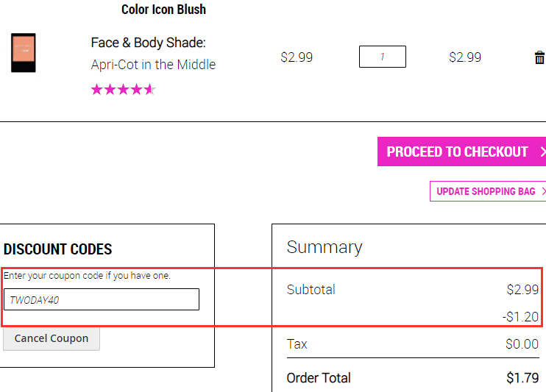
Task: Open the blush product thumbnail image
Action: tap(24, 53)
